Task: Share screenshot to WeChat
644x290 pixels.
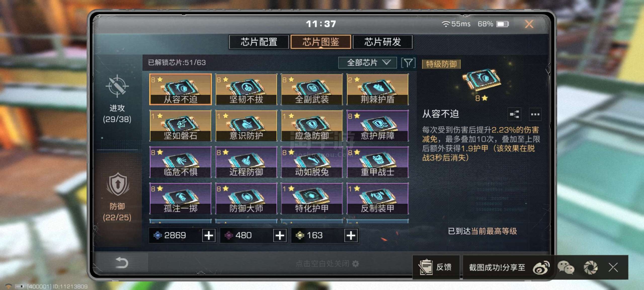Action: [x=566, y=267]
